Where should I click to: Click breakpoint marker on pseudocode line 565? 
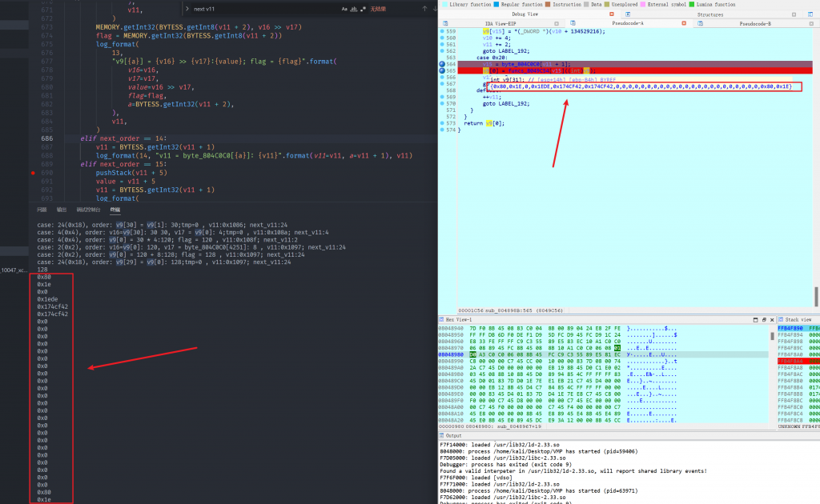point(443,70)
